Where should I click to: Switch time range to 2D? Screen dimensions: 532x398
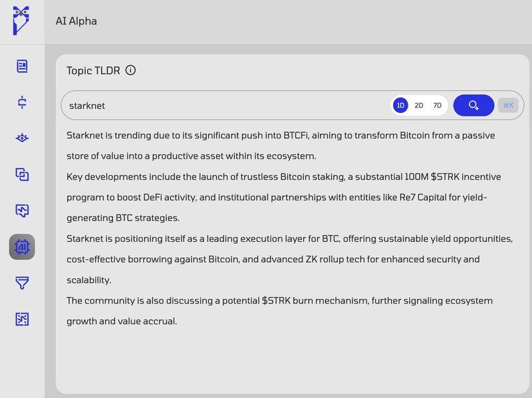[419, 105]
